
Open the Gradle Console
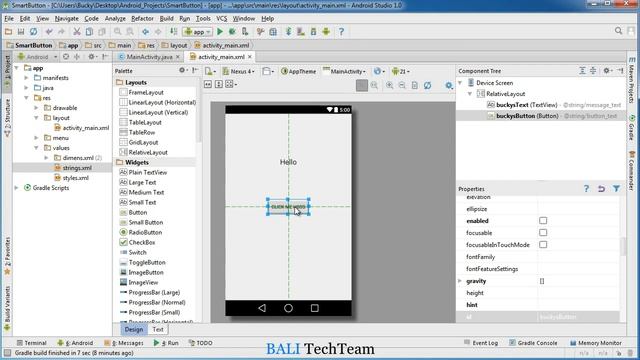click(533, 343)
